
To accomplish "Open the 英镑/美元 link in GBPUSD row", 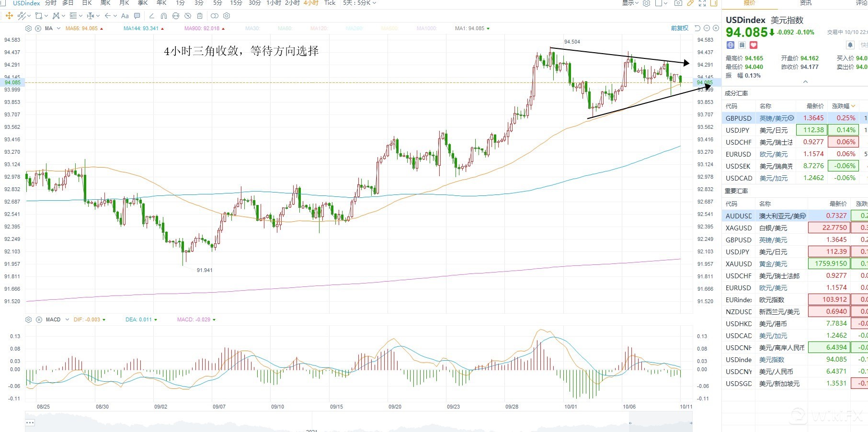I will coord(773,118).
